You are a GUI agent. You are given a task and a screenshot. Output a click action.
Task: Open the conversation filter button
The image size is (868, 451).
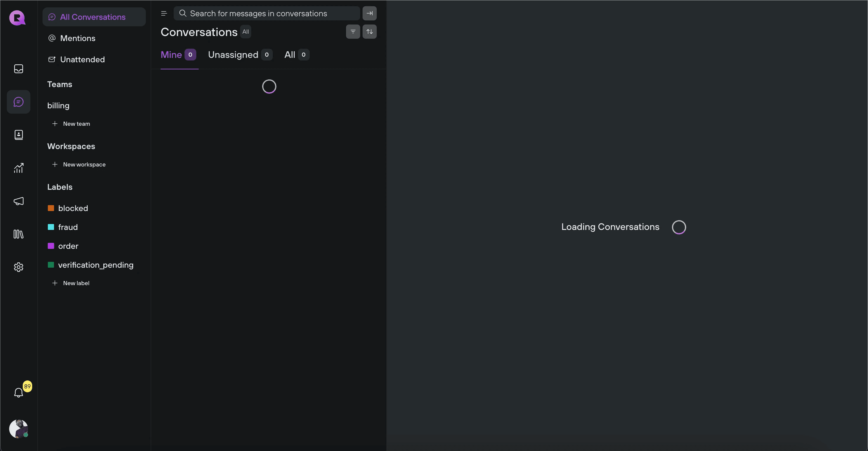point(353,32)
